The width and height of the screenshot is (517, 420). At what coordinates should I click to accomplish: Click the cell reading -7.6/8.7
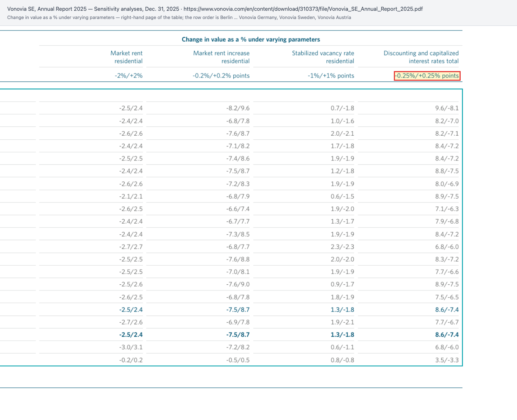[x=238, y=134]
